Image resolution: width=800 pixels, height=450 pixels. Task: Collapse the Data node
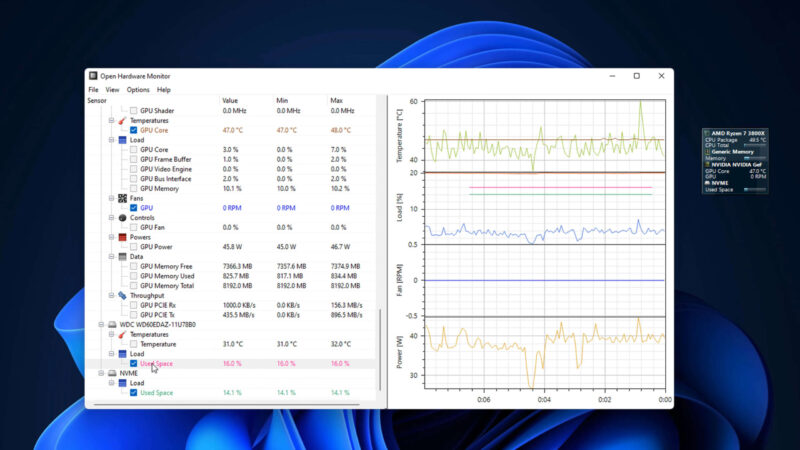(x=111, y=257)
